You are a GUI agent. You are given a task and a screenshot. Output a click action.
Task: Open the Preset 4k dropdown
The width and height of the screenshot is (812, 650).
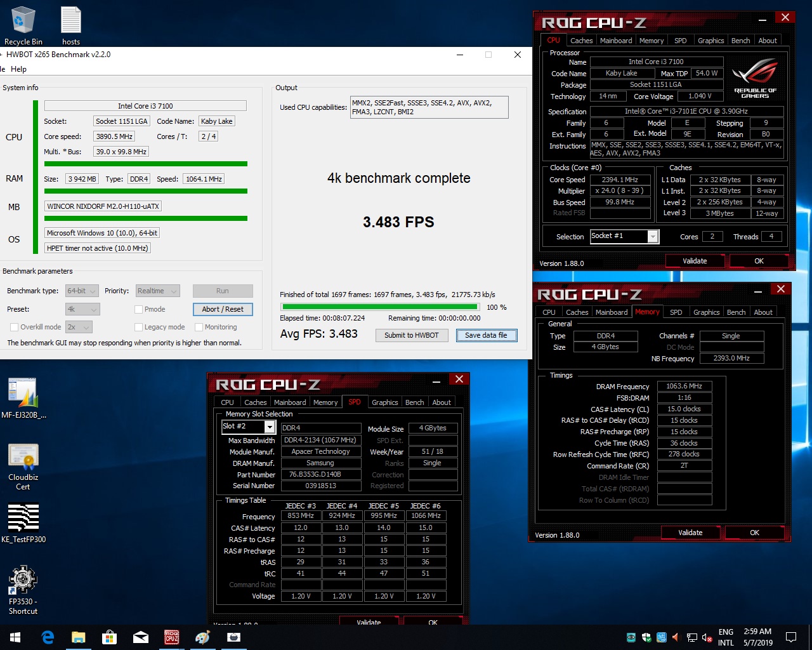[82, 309]
